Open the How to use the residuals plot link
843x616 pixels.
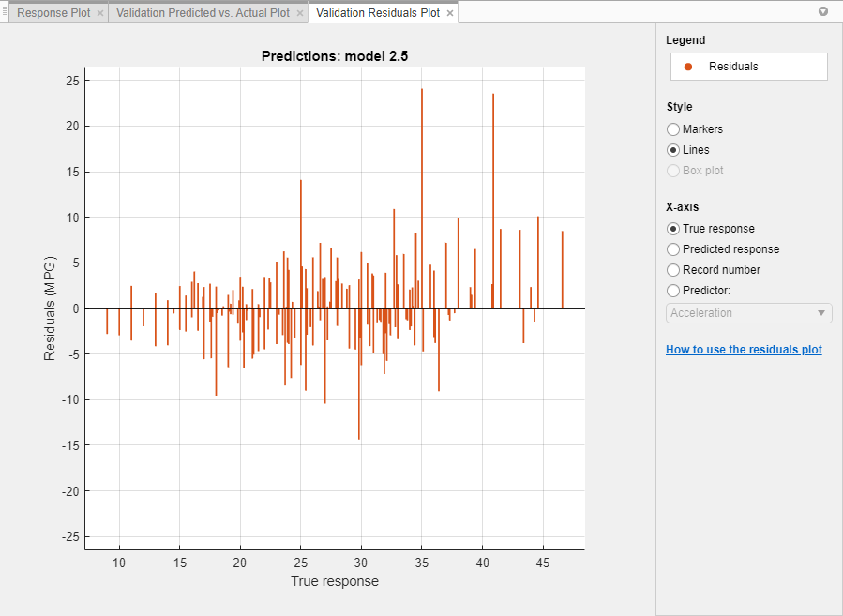pos(744,349)
